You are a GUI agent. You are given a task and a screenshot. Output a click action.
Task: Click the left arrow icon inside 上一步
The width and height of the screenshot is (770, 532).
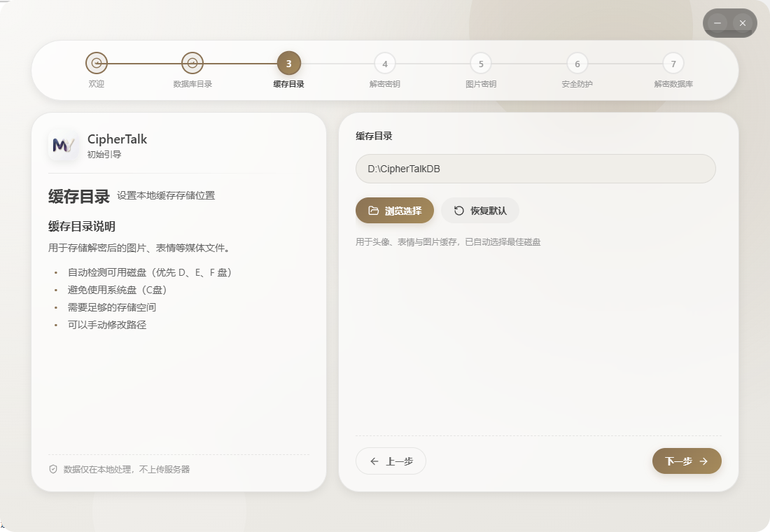[375, 461]
